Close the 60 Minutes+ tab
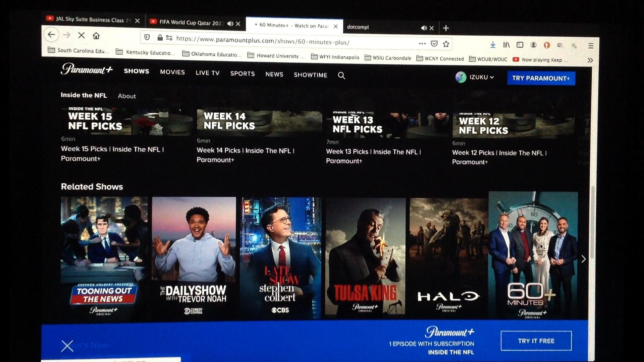Screen dimensions: 644x362 tap(336, 26)
